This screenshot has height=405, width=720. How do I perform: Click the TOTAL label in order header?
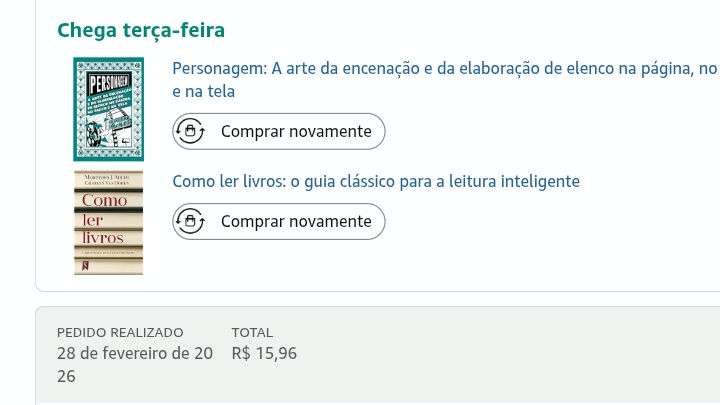click(x=252, y=332)
